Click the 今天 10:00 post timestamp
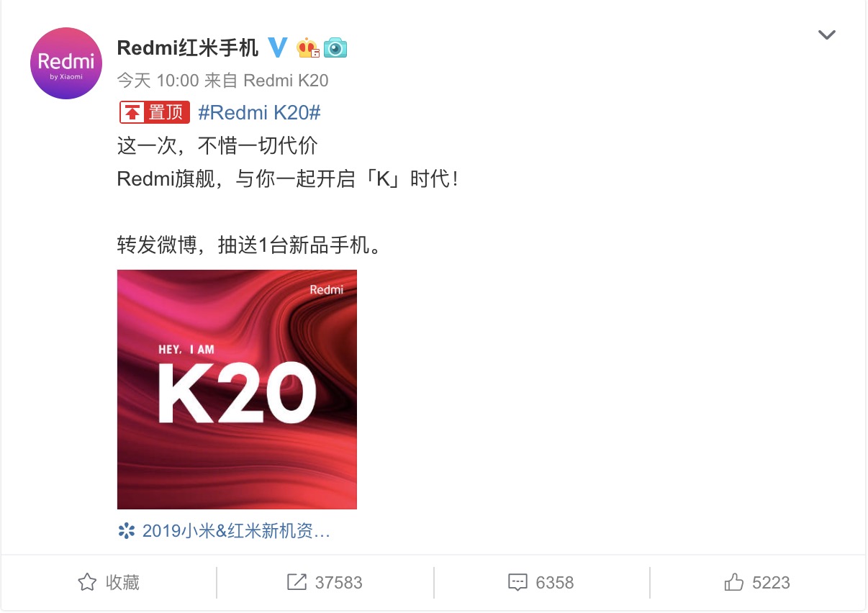Image resolution: width=868 pixels, height=613 pixels. click(158, 80)
